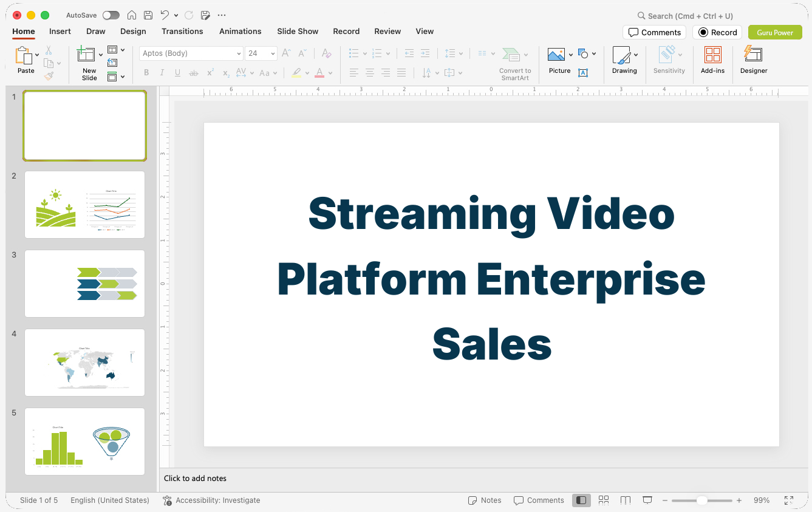Switch to Reading view

[x=626, y=500]
